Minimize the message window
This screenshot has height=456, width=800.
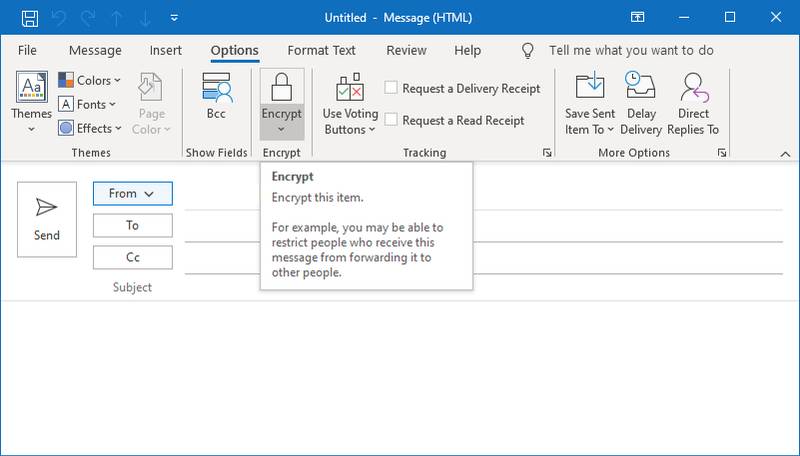[x=684, y=17]
